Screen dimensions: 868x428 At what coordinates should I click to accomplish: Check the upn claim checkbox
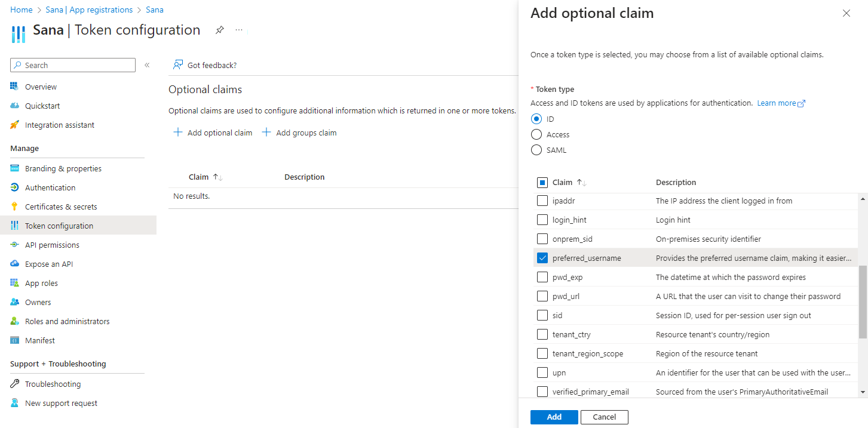click(542, 372)
